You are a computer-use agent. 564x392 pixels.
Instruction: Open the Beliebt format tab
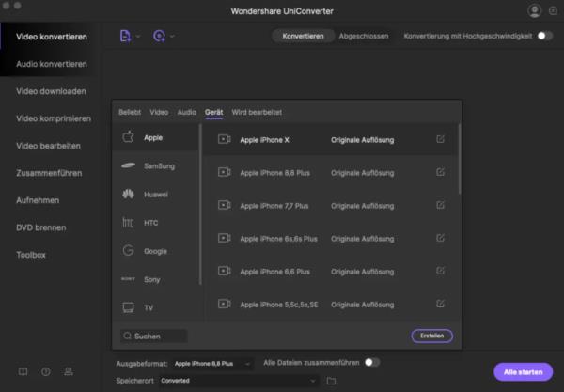tap(130, 112)
